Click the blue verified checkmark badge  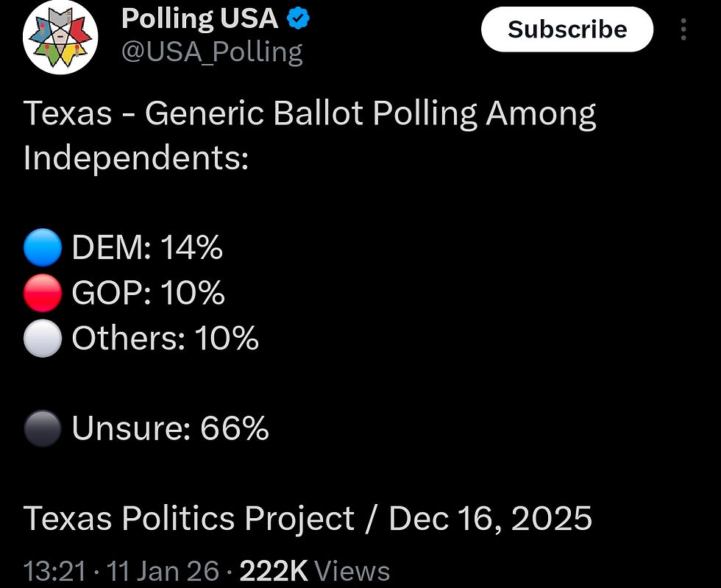[x=298, y=19]
